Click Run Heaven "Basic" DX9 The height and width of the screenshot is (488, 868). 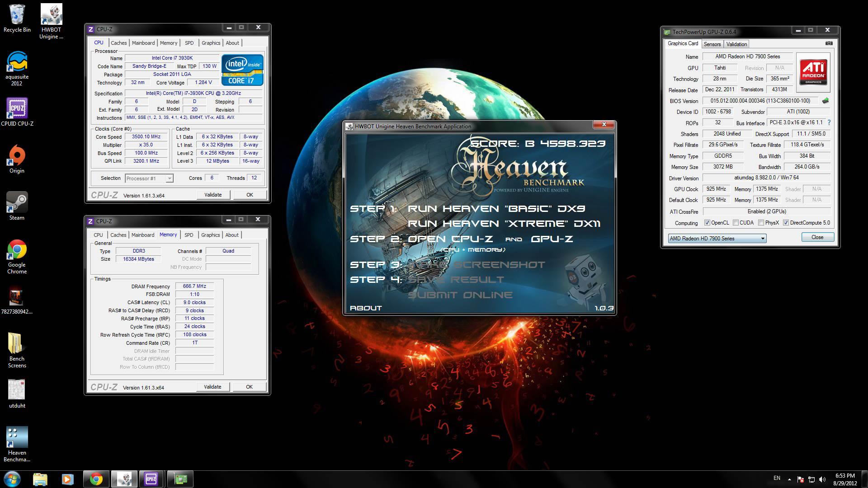(496, 208)
